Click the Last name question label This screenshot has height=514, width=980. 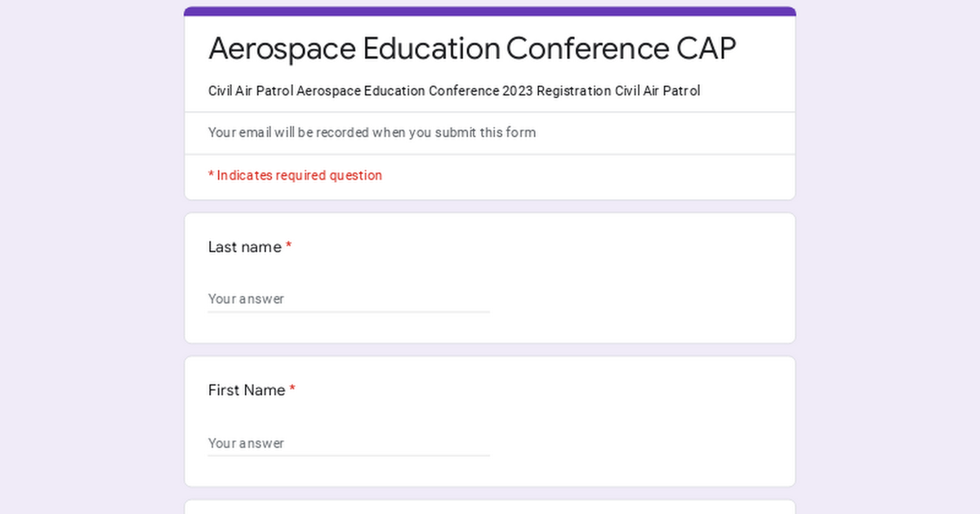[x=244, y=247]
